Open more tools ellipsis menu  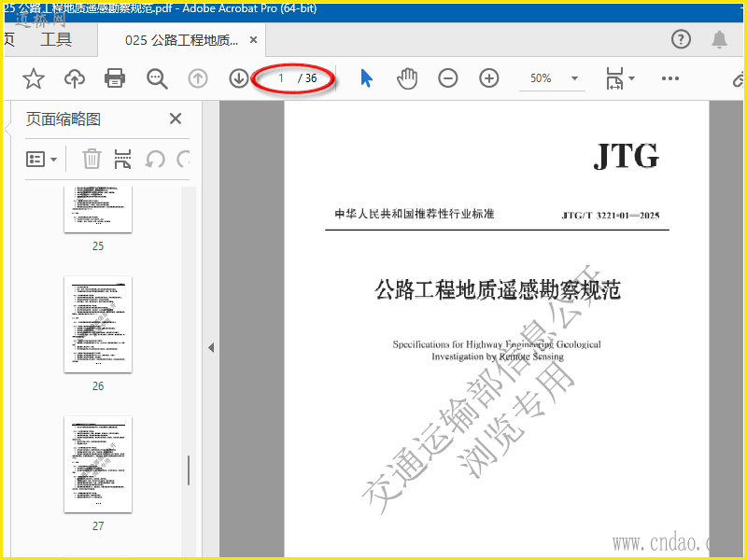pyautogui.click(x=669, y=78)
